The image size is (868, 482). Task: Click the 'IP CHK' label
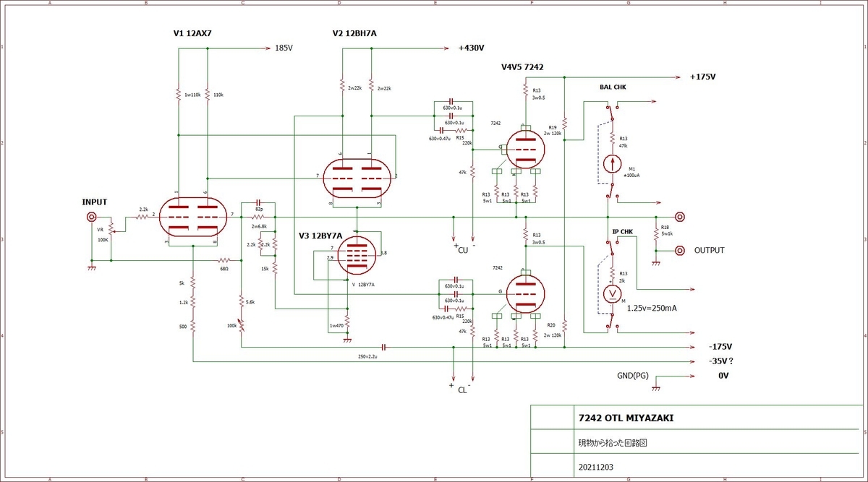[621, 232]
